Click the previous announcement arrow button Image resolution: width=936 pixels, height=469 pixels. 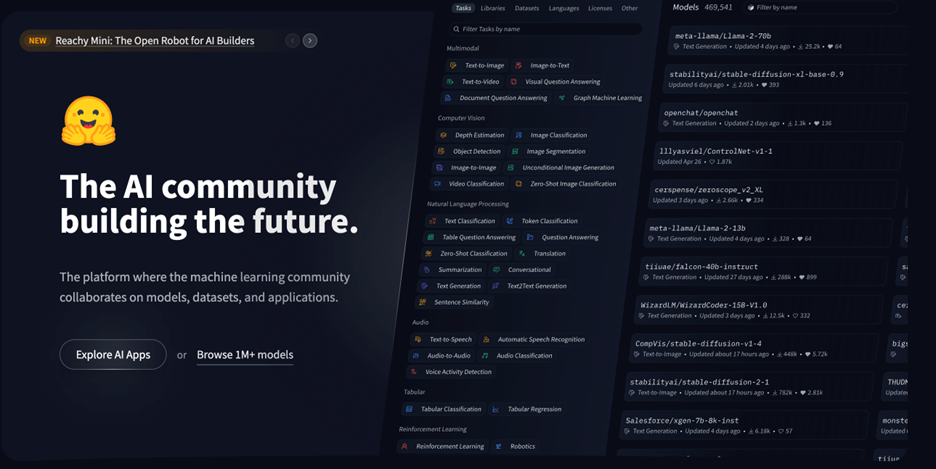click(x=292, y=41)
